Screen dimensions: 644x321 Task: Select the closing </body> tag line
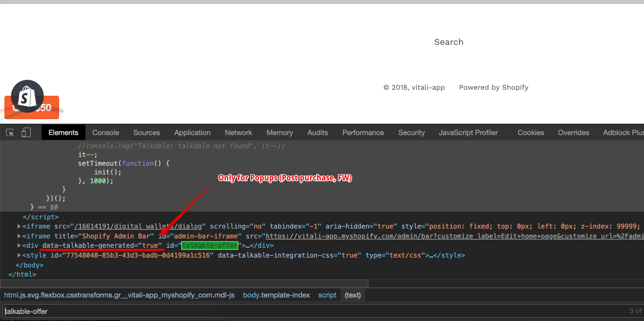click(x=29, y=265)
